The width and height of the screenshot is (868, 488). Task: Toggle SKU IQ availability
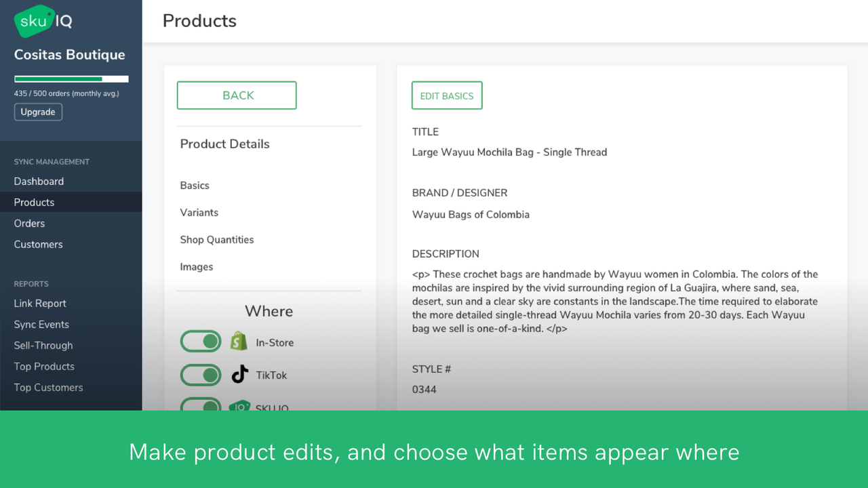[x=200, y=407]
